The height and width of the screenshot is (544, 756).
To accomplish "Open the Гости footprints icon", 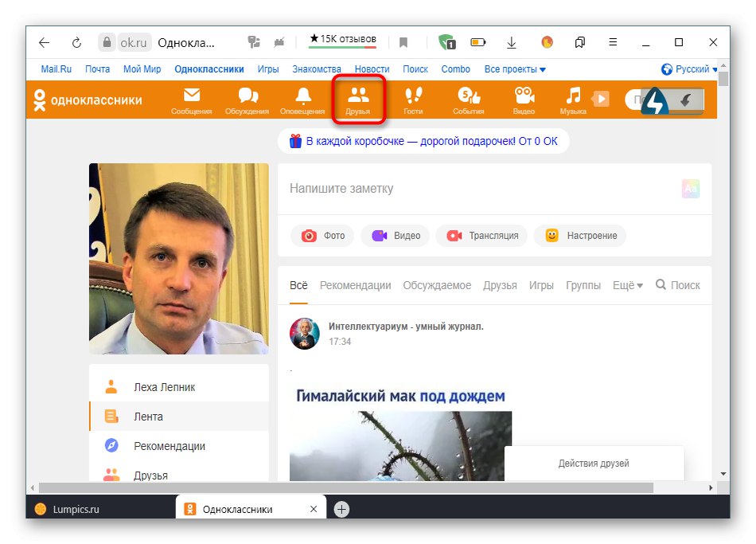I will 414,99.
